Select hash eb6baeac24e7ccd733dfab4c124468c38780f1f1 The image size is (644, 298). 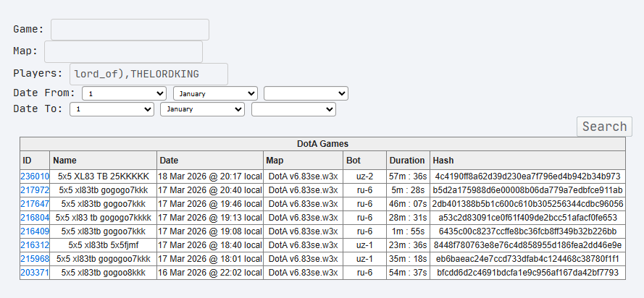click(x=528, y=260)
